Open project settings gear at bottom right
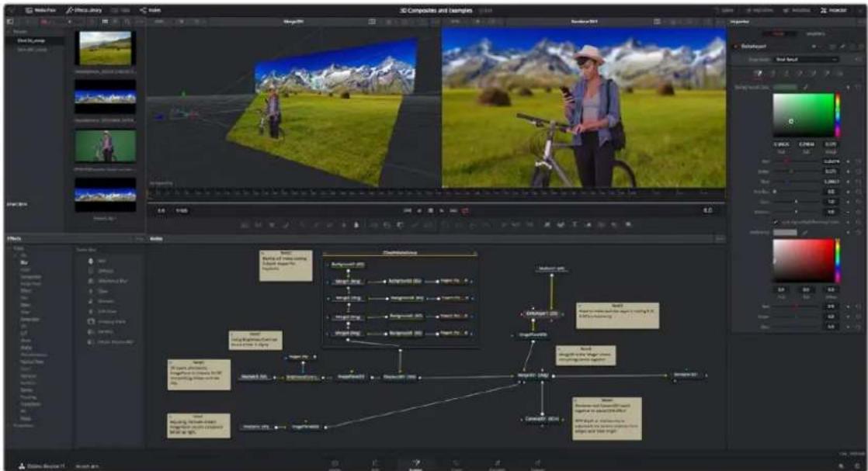 pos(857,466)
